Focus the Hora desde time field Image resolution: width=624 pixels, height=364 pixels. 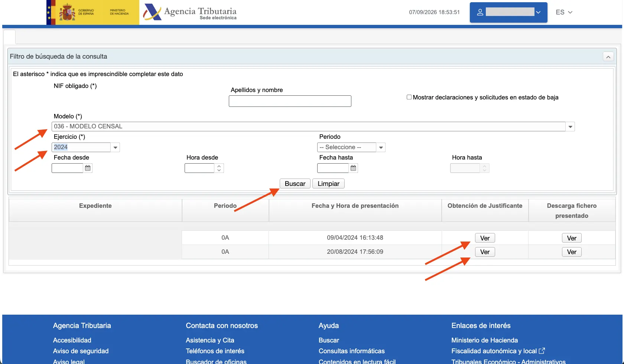tap(199, 168)
